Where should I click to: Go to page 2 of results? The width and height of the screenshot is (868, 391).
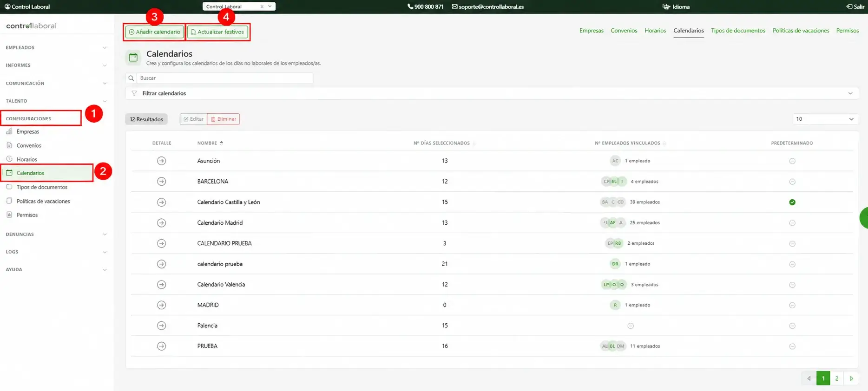coord(836,378)
